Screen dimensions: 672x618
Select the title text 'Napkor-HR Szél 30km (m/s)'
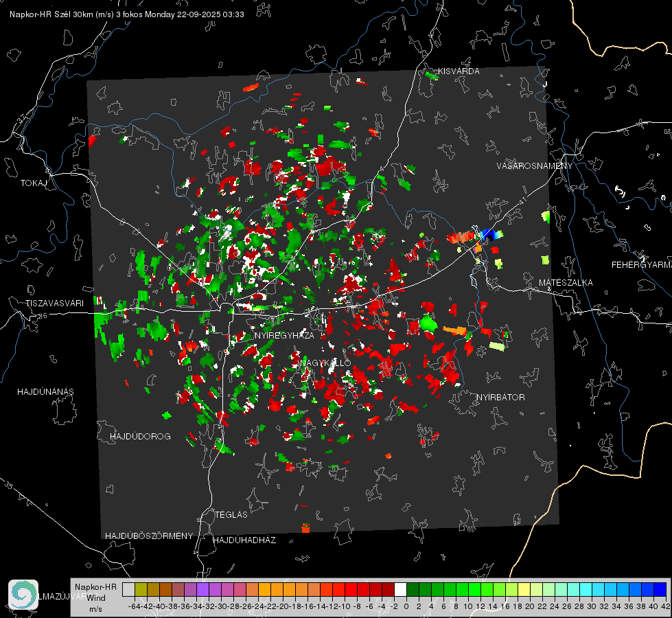tap(62, 14)
